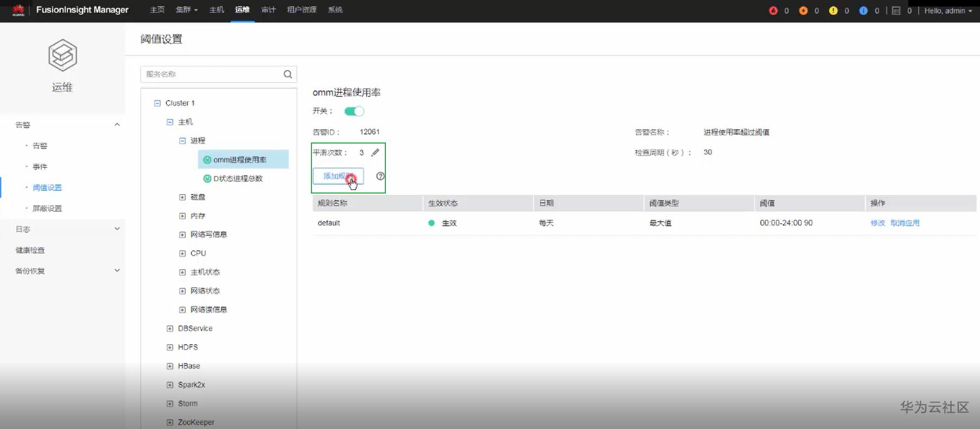Expand the HDFS tree node
Viewport: 980px width, 429px height.
coord(170,347)
